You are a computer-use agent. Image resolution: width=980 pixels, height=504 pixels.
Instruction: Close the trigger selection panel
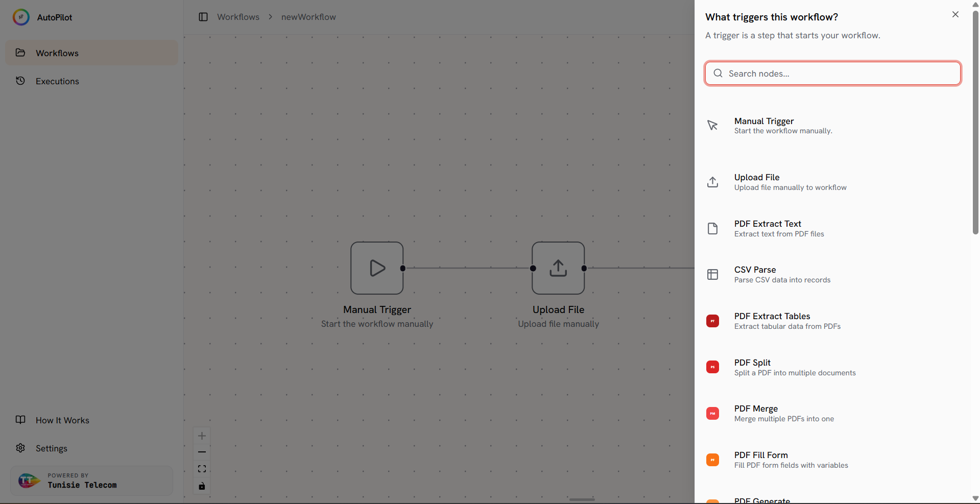pos(955,14)
